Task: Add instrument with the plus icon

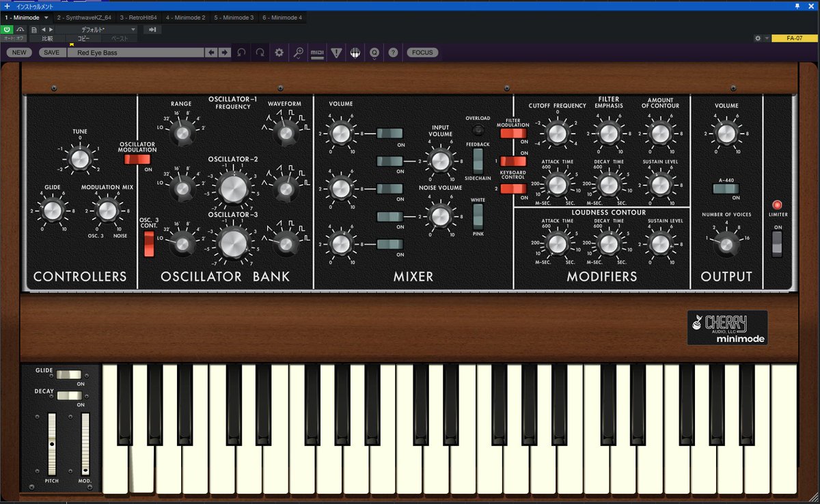Action: 8,5
